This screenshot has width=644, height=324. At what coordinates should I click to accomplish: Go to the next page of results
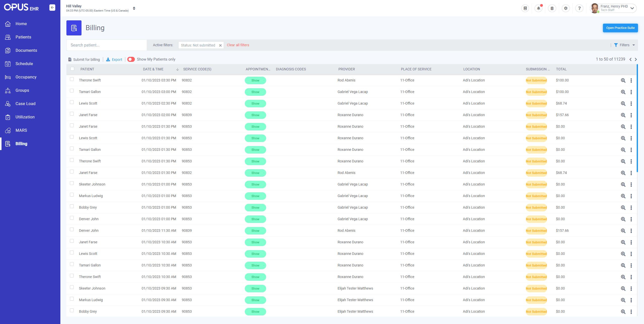click(636, 60)
